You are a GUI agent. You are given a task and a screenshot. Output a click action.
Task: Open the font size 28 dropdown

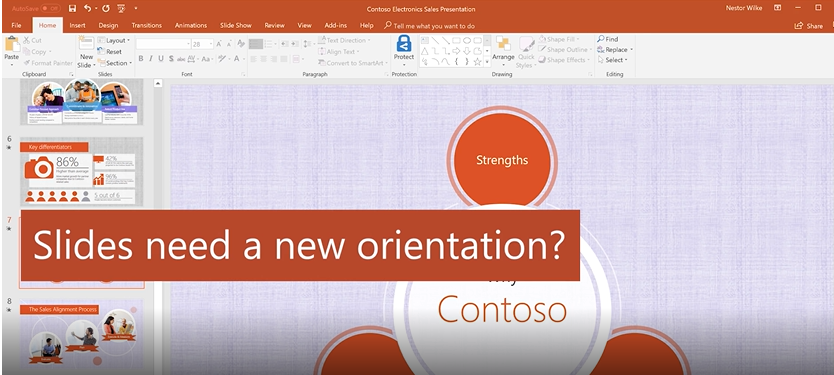pyautogui.click(x=203, y=44)
